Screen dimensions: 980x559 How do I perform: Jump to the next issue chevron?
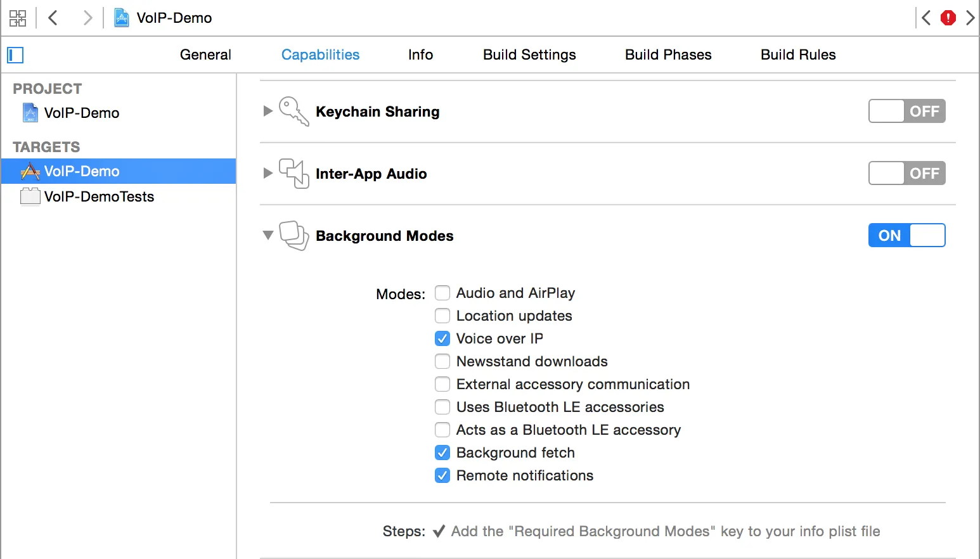click(970, 18)
